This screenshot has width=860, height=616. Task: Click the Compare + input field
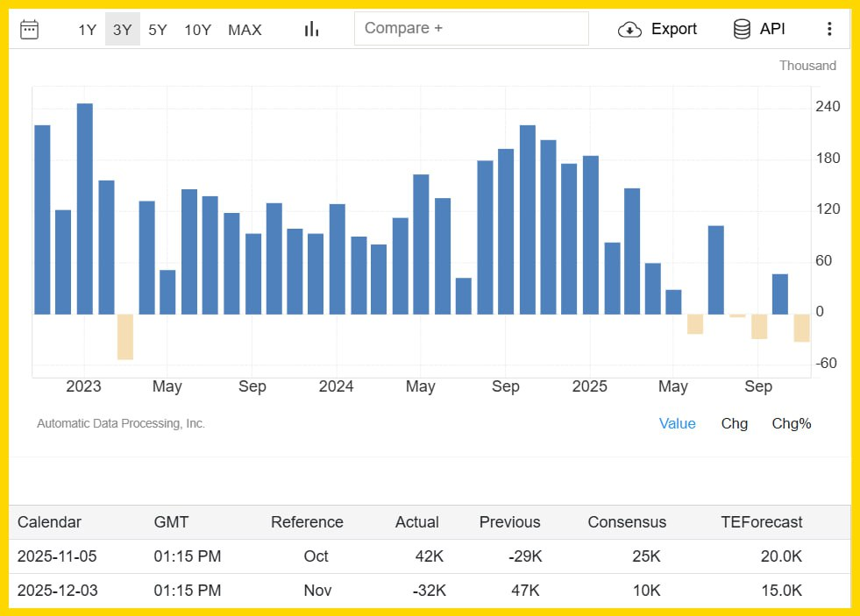point(471,28)
